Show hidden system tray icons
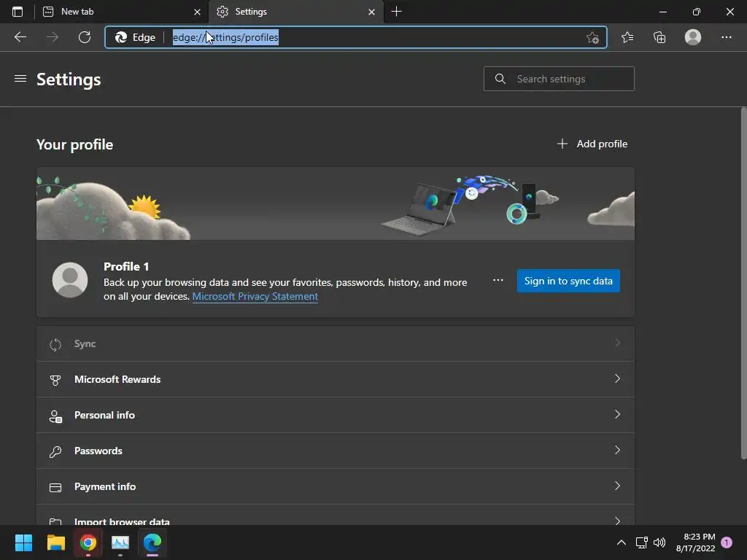The width and height of the screenshot is (747, 560). point(622,542)
